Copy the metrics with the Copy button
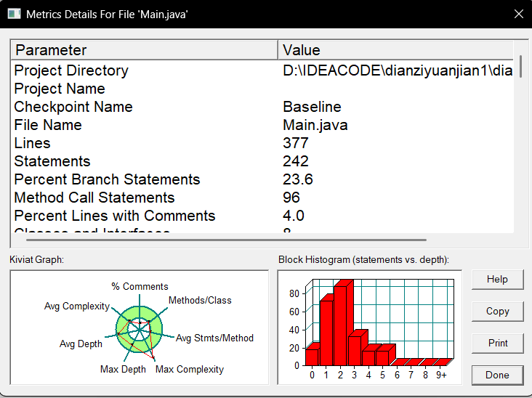This screenshot has width=532, height=398. click(497, 312)
